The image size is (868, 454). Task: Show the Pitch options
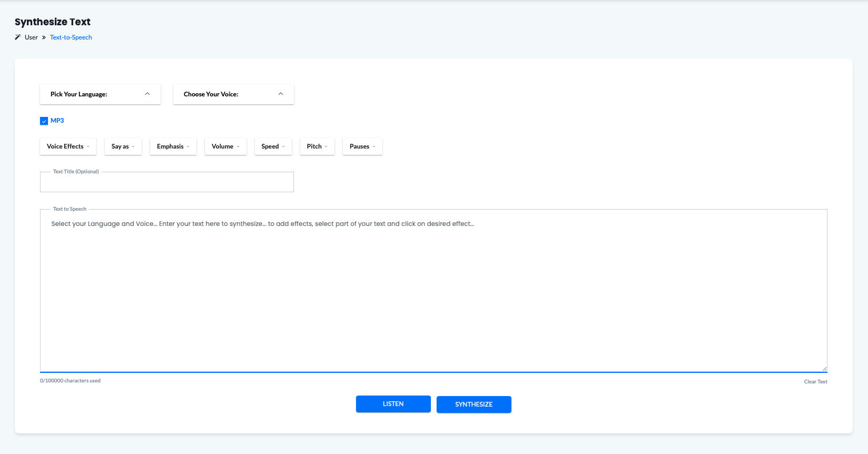tap(317, 146)
